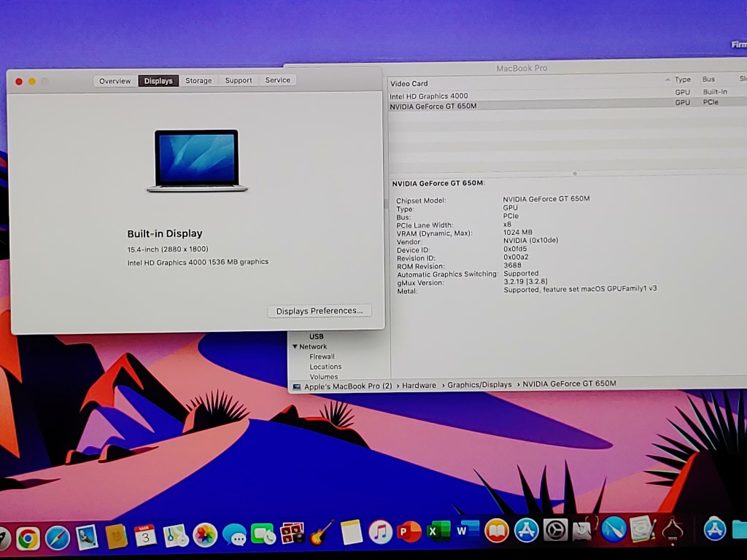Open the Contacts address book icon
This screenshot has height=560, width=747.
[x=116, y=536]
